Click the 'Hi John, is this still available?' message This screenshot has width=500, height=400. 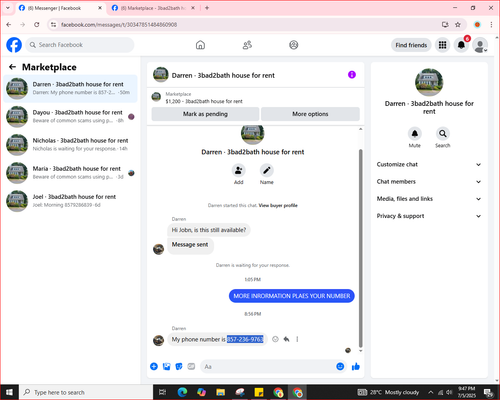209,230
